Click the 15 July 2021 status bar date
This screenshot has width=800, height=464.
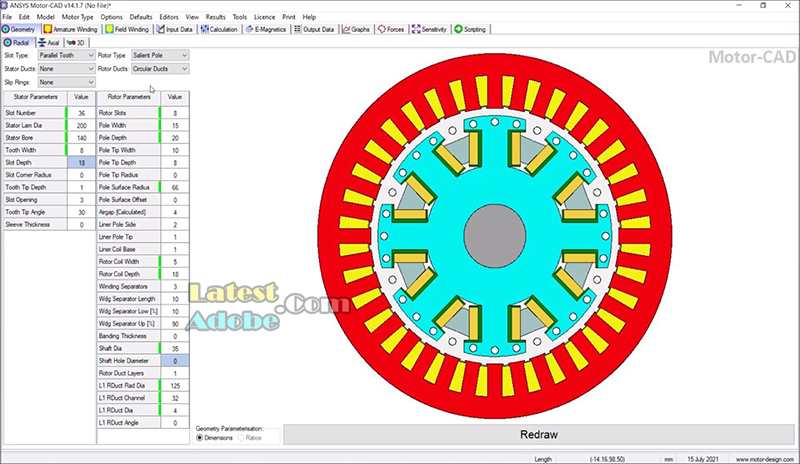click(703, 459)
